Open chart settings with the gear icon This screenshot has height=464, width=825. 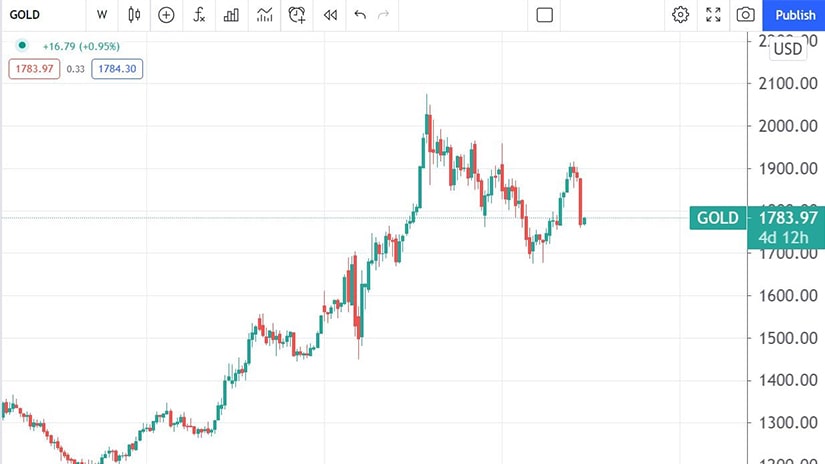click(x=681, y=15)
